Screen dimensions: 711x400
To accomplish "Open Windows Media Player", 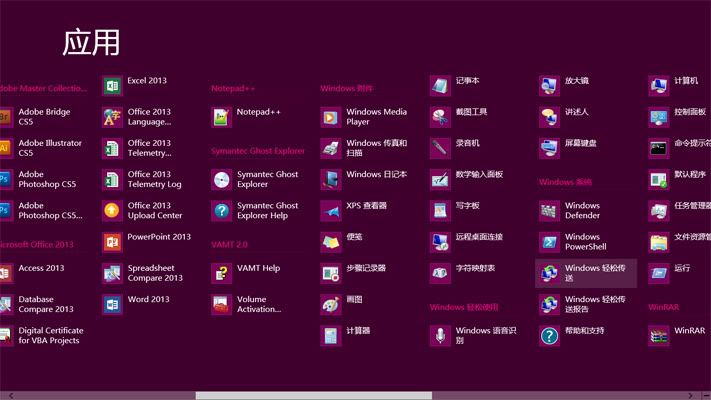I will point(364,117).
